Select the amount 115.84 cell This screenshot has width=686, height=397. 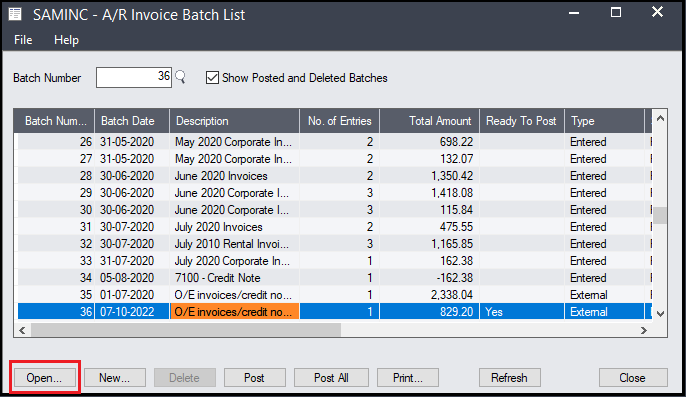coord(430,210)
